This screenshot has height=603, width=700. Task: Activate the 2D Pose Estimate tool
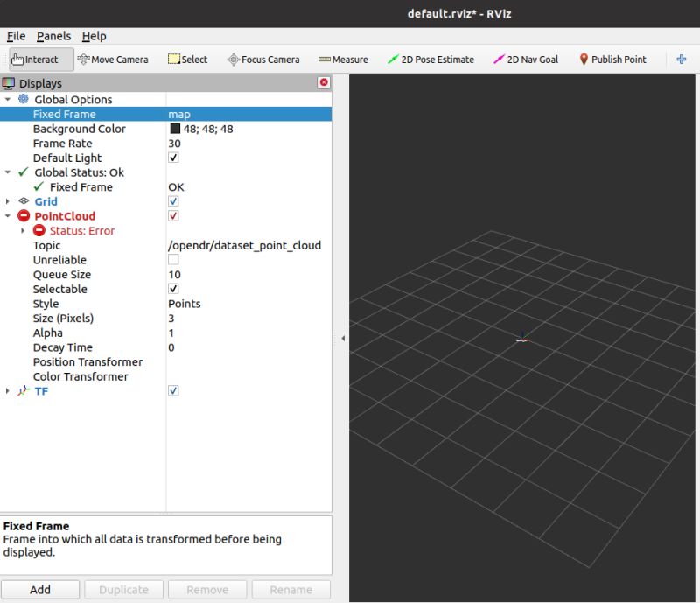coord(430,59)
